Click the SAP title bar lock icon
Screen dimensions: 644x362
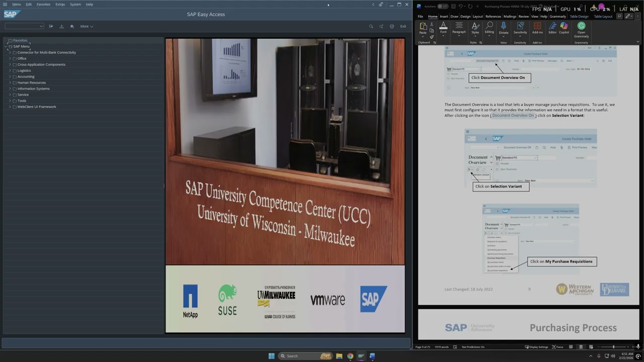[x=381, y=5]
